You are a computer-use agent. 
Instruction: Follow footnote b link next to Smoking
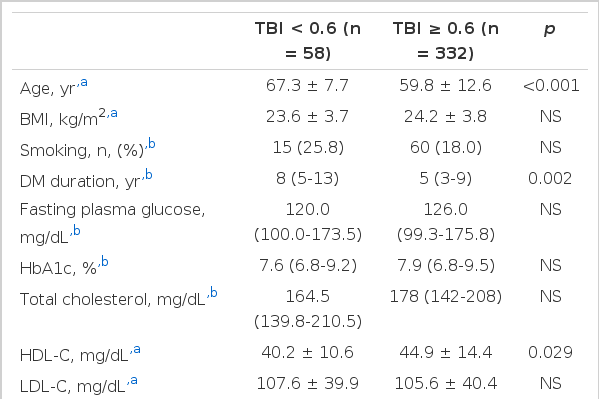(152, 144)
